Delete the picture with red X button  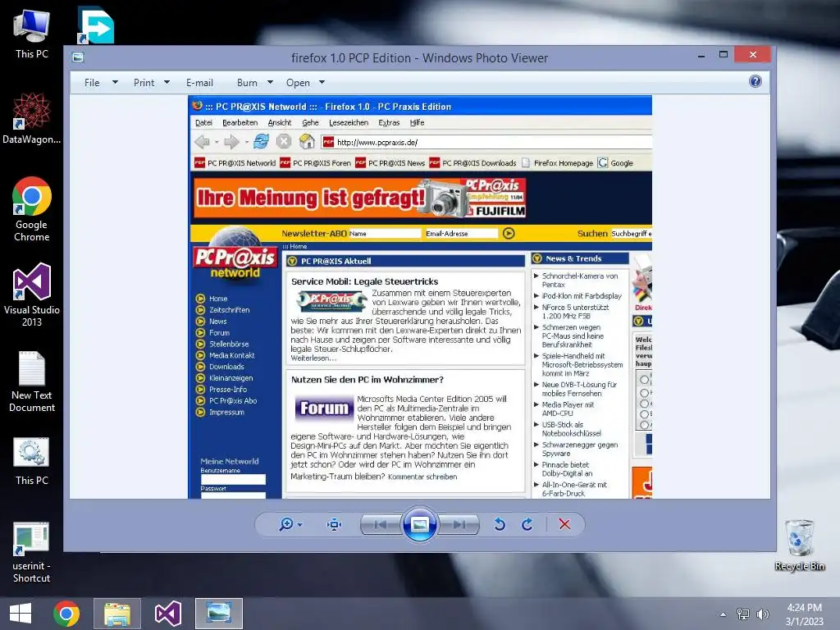click(564, 524)
